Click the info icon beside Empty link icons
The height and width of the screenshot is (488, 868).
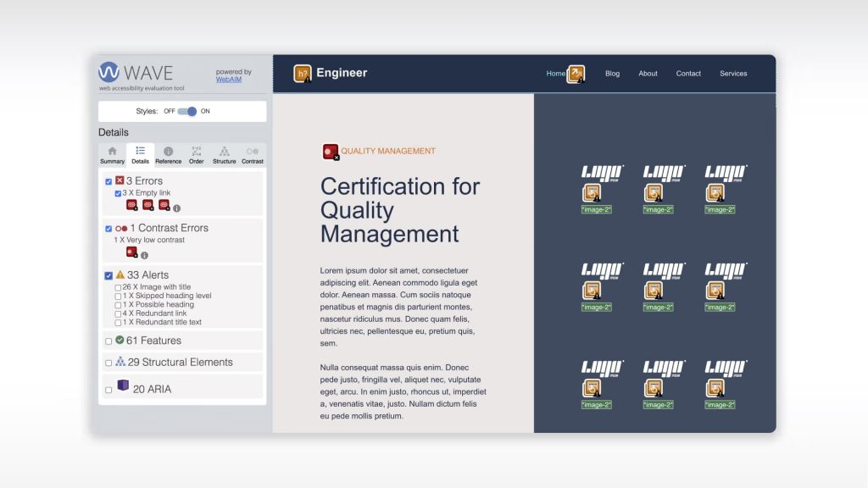(176, 208)
